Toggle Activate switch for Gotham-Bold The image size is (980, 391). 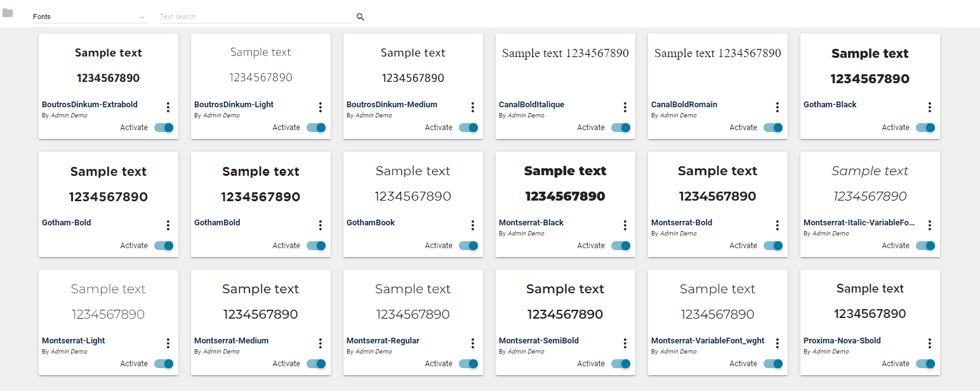pos(164,246)
